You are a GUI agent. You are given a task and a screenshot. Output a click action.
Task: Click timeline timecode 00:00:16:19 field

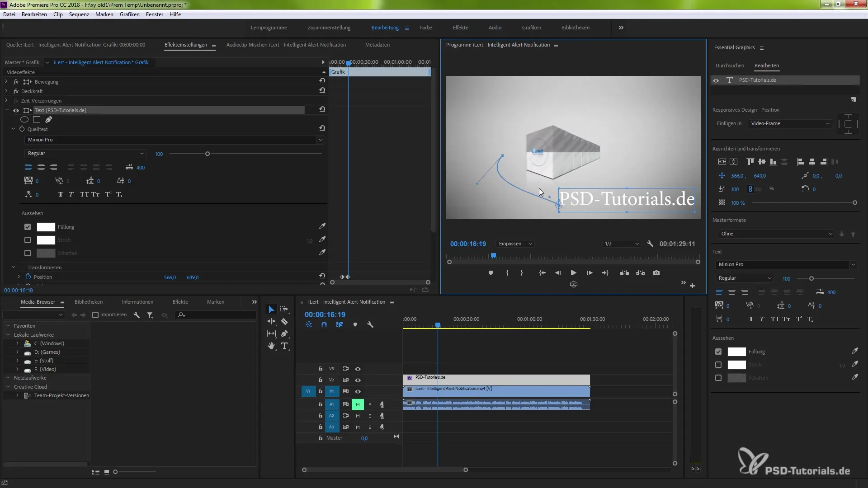coord(325,314)
